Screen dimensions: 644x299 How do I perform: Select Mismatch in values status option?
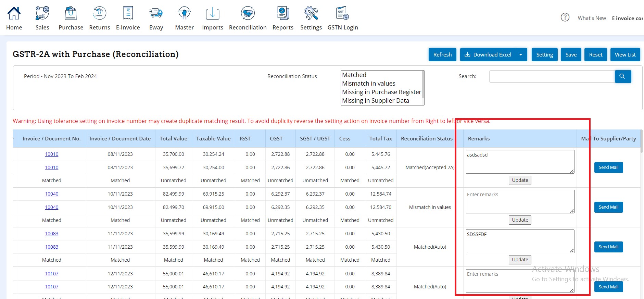click(381, 84)
